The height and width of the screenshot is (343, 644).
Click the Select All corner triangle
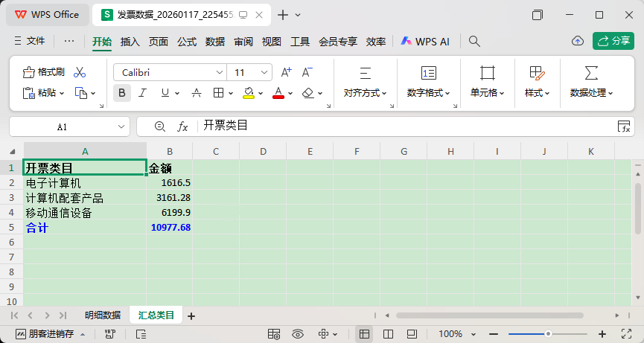coord(13,151)
